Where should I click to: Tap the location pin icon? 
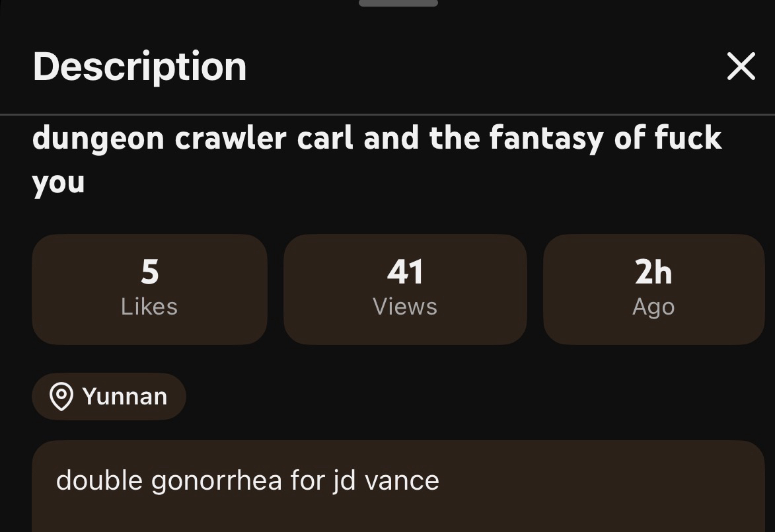61,397
